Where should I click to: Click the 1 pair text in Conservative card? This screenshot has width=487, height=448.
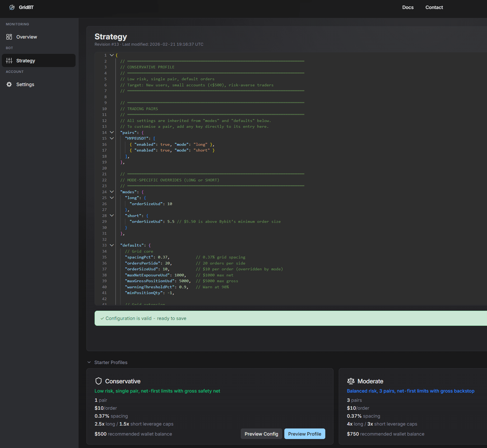[x=101, y=400]
